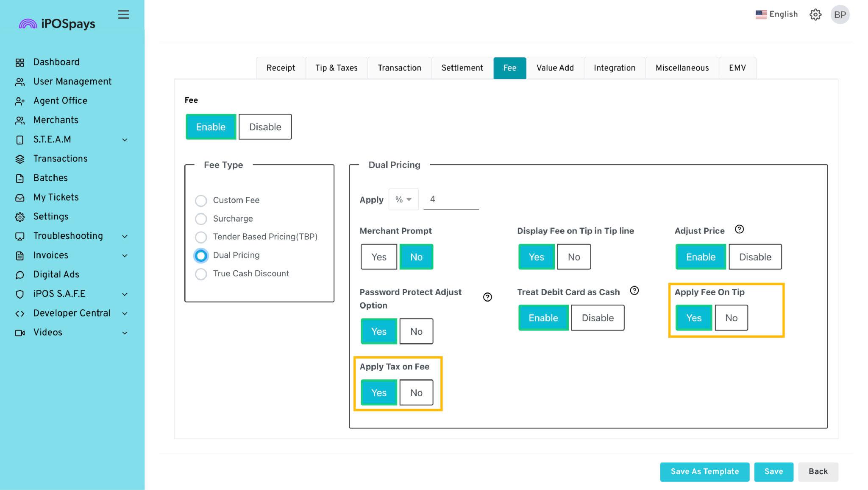This screenshot has width=868, height=490.
Task: Click the Back button
Action: point(817,471)
